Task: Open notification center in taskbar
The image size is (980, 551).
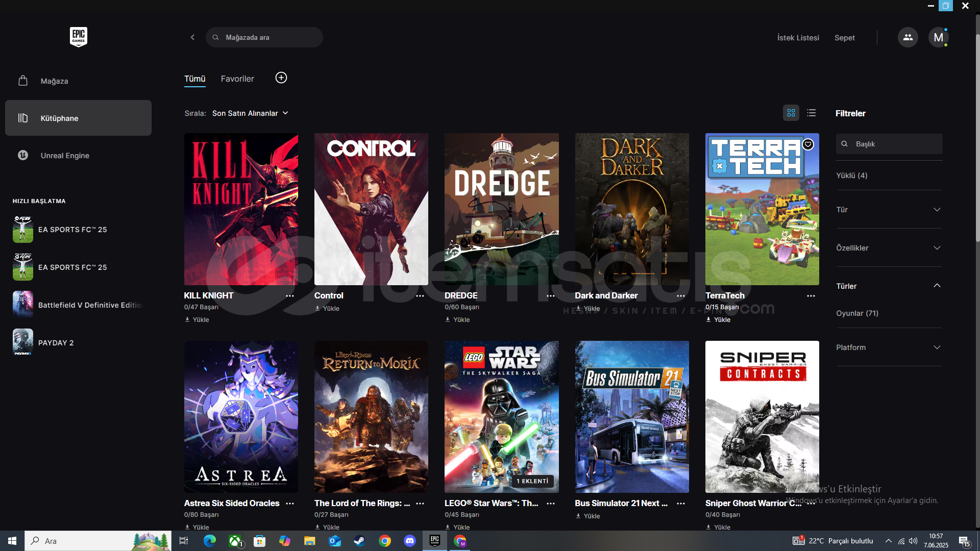Action: tap(964, 541)
